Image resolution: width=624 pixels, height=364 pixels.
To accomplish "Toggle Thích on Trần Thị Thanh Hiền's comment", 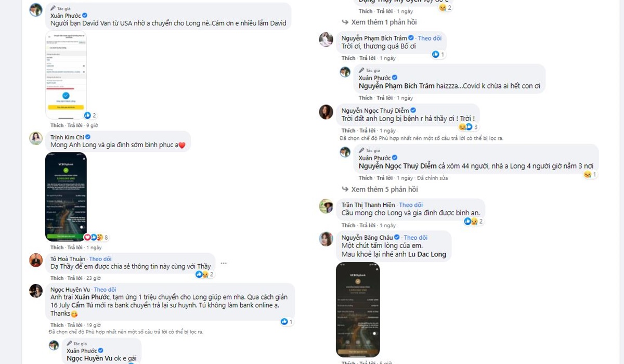I will (348, 225).
